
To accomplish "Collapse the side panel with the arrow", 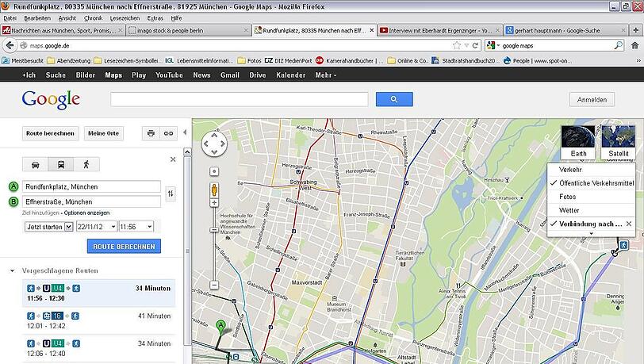I will point(185,132).
